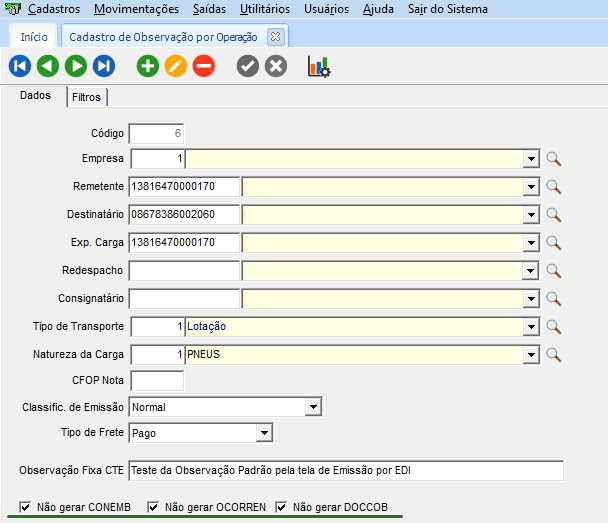
Task: Open Tipo de Transporte Lotação dropdown
Action: (x=531, y=327)
